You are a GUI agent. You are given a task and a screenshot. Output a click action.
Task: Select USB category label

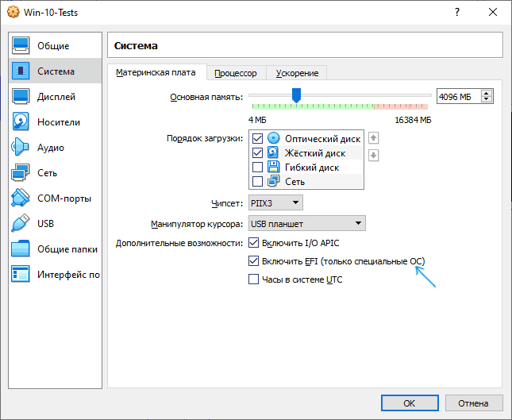point(46,224)
